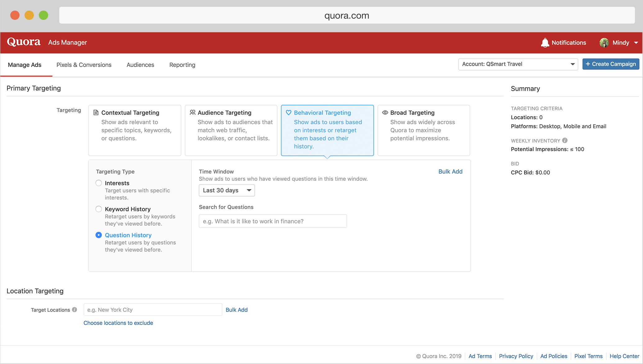Click the Choose locations to exclude link
Screen dimensions: 643x364
coord(118,323)
